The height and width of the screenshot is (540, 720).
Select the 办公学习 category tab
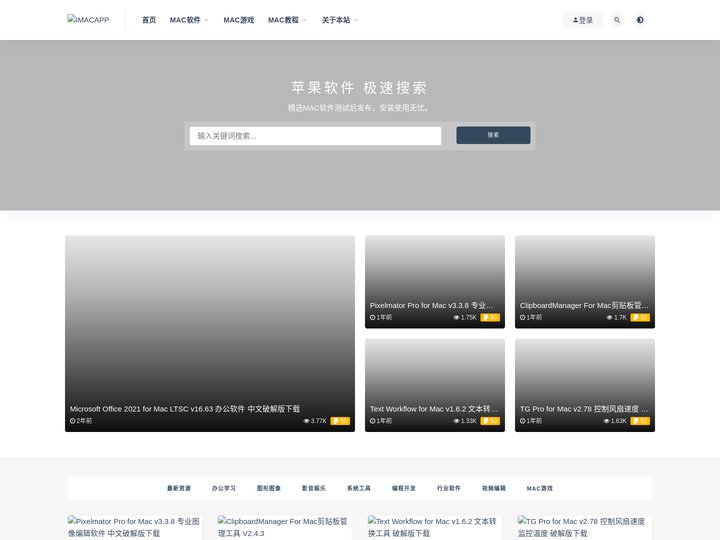coord(224,488)
